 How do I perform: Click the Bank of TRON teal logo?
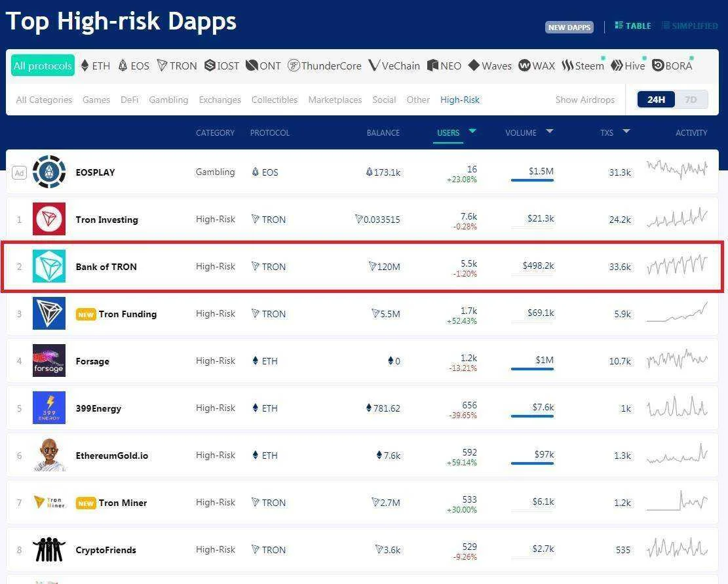click(x=49, y=267)
